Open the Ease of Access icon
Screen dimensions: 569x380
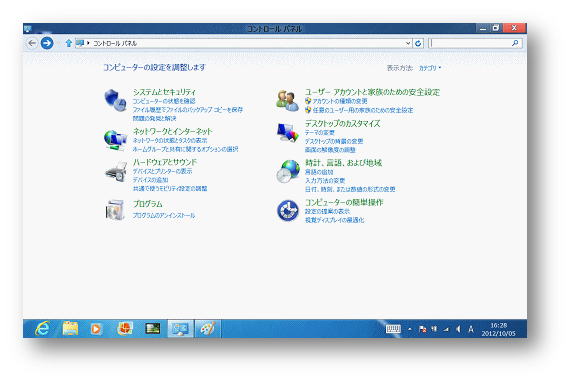(x=288, y=211)
